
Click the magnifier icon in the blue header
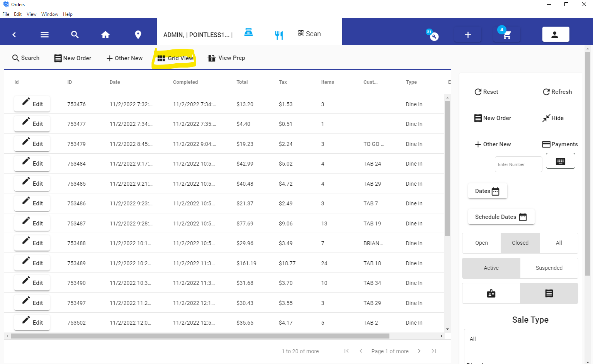(x=75, y=35)
